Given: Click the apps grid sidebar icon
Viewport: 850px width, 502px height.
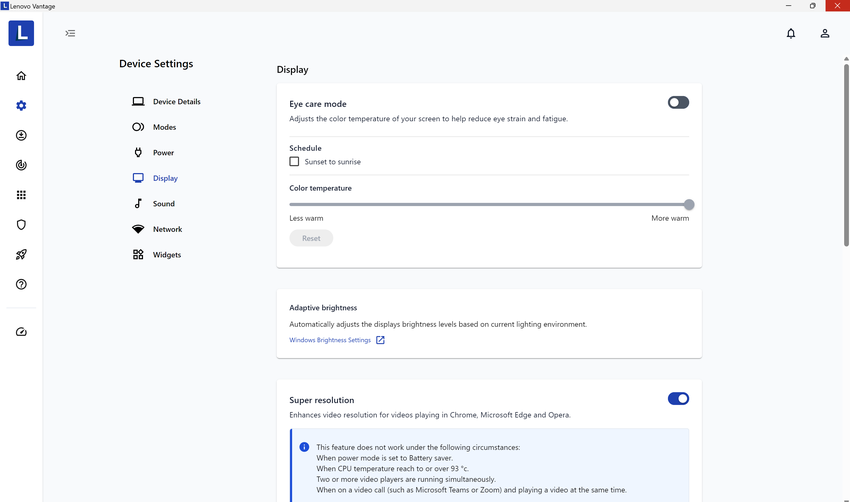Looking at the screenshot, I should [21, 195].
